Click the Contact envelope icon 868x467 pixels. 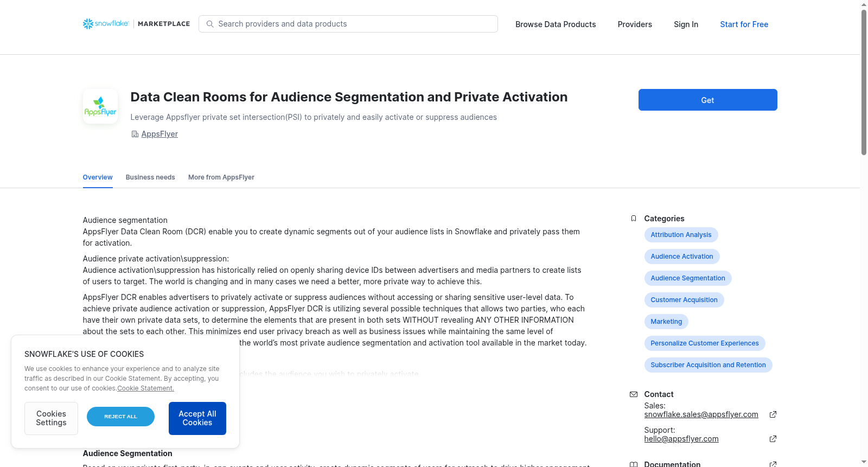tap(634, 394)
